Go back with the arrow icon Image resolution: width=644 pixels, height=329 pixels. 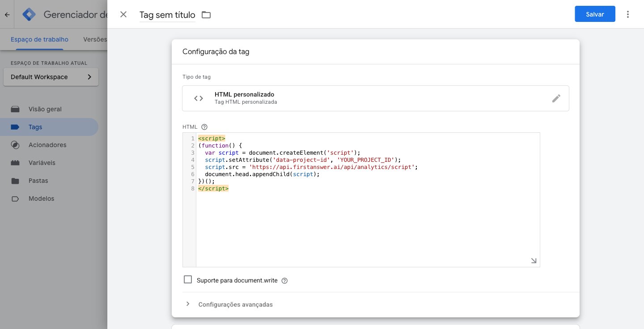click(7, 14)
